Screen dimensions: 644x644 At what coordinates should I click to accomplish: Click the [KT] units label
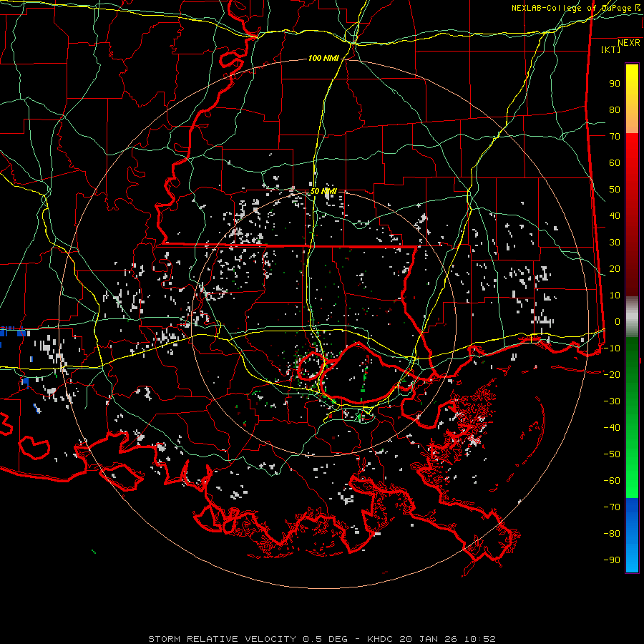(611, 49)
